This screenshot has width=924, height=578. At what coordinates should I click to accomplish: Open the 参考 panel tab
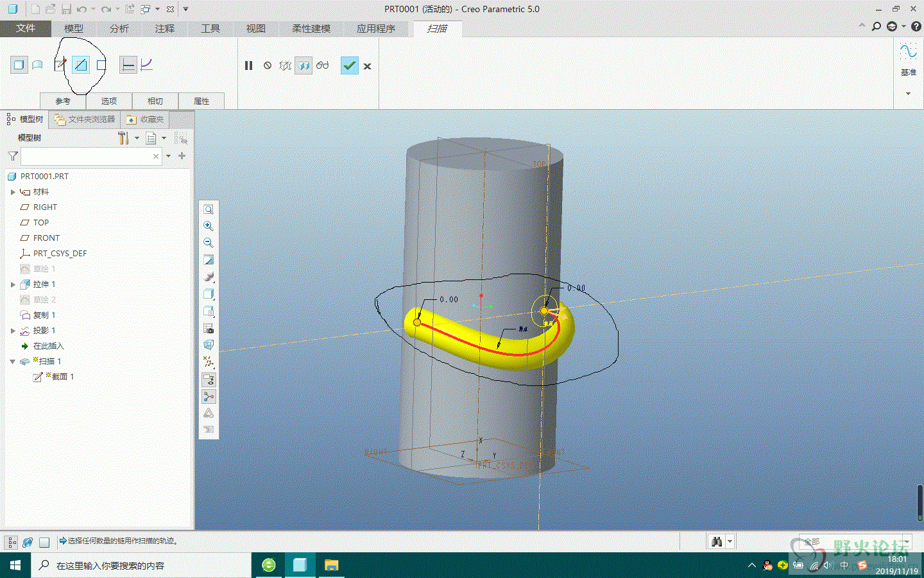(x=63, y=101)
